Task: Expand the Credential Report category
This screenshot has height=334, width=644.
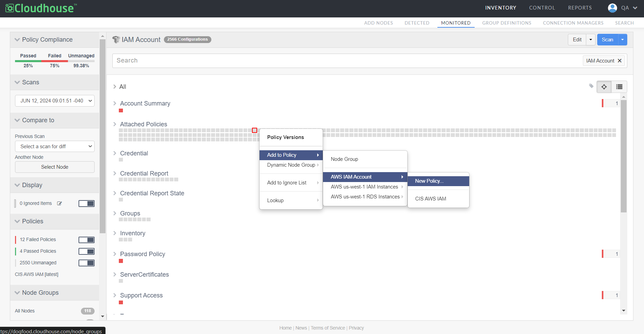Action: (x=115, y=173)
